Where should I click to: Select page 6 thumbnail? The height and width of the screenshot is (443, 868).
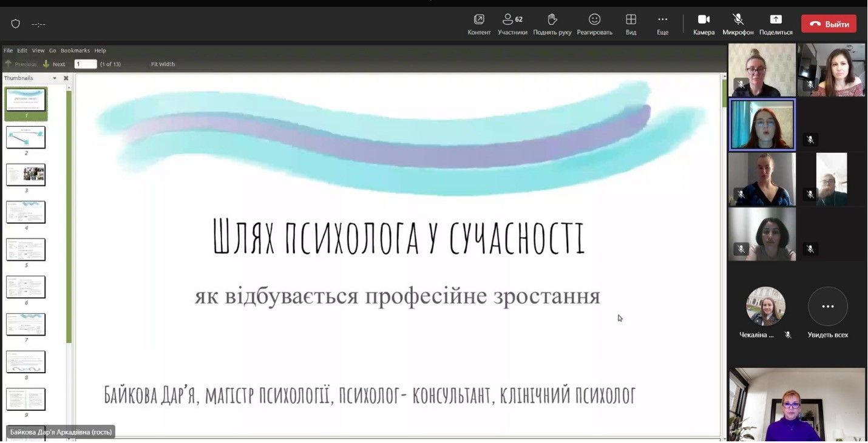point(25,287)
